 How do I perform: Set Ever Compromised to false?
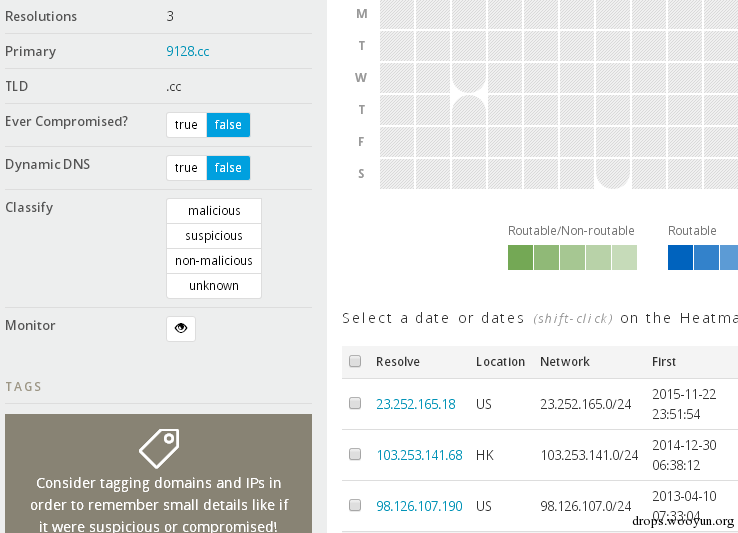point(228,125)
